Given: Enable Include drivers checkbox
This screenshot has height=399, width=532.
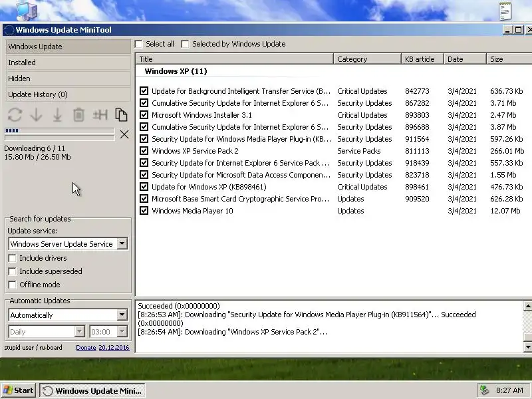Looking at the screenshot, I should tap(12, 258).
